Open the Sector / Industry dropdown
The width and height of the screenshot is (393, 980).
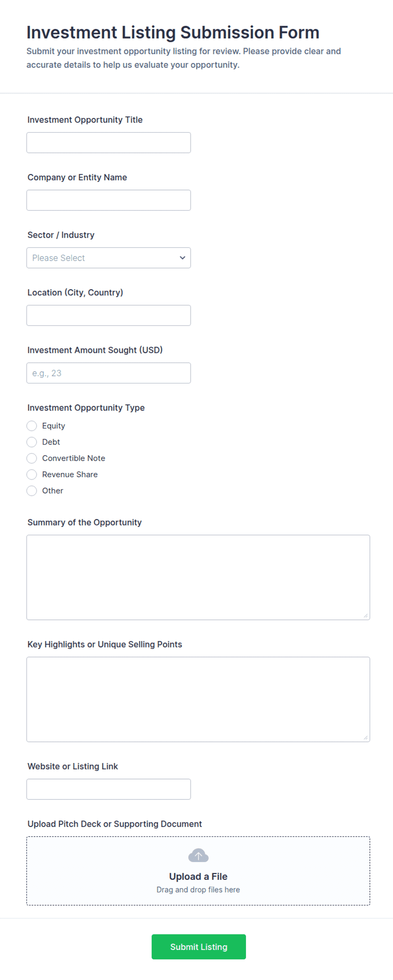[109, 258]
